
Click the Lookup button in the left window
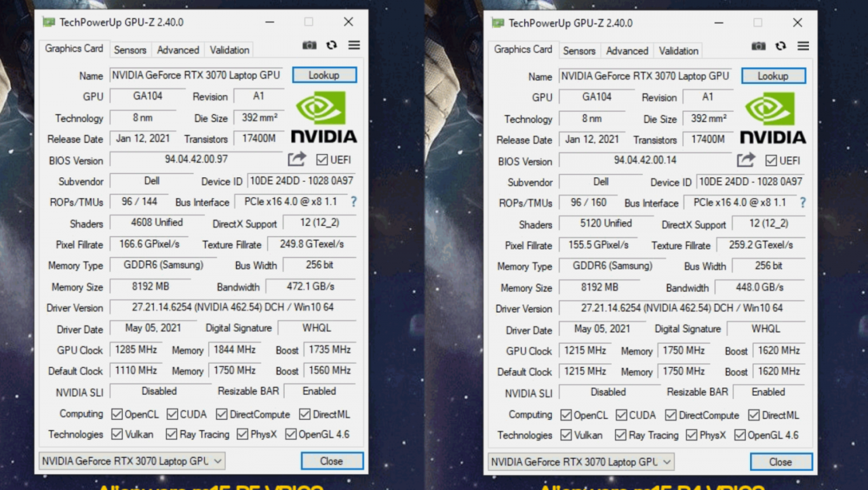324,75
